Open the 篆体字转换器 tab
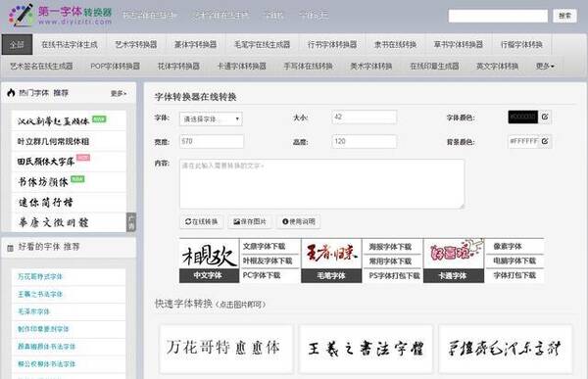The height and width of the screenshot is (379, 588). tap(195, 45)
